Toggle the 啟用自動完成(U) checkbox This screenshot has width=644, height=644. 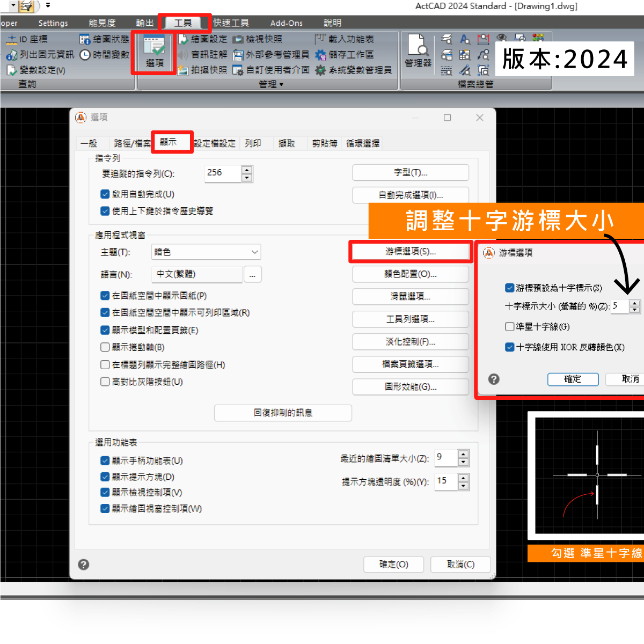pos(105,194)
